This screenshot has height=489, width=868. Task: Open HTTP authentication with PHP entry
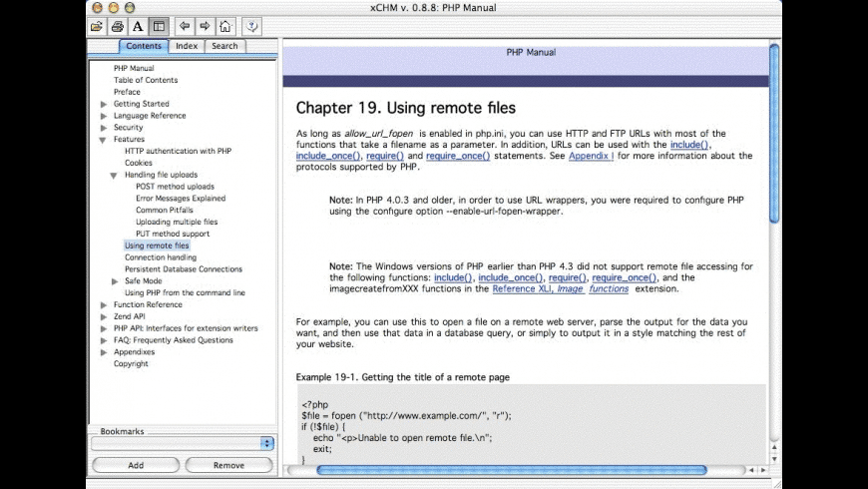(x=178, y=151)
